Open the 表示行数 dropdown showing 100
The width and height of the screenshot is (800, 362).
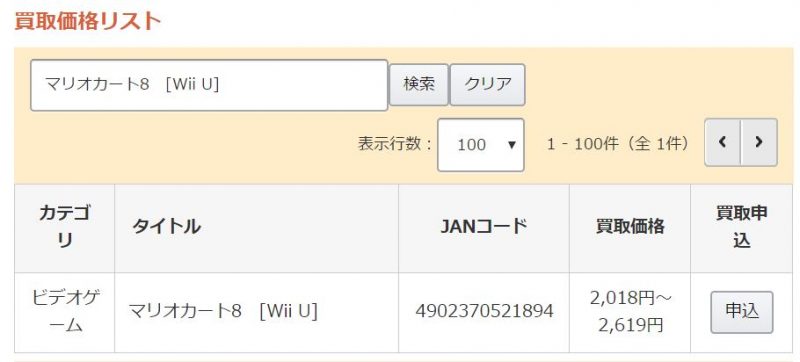point(481,145)
